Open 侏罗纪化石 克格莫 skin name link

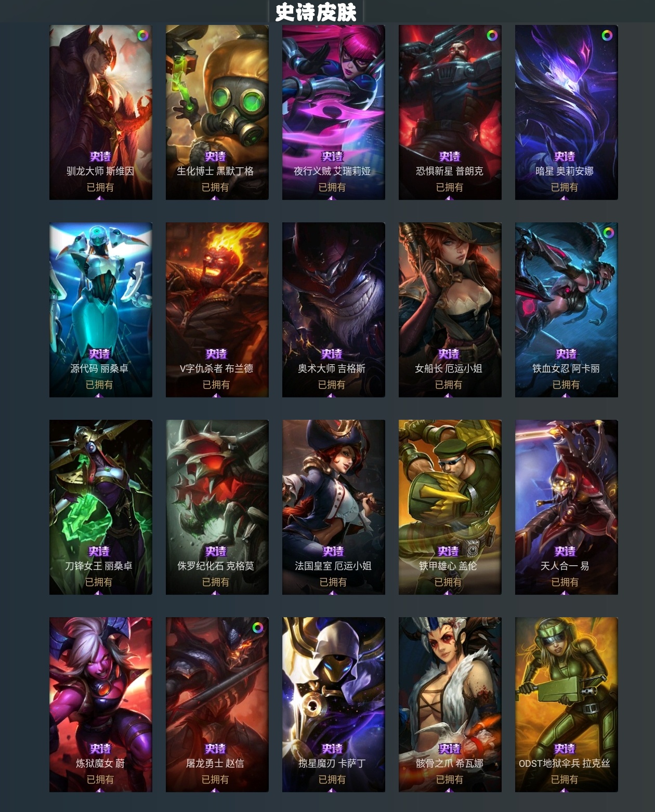coord(216,566)
